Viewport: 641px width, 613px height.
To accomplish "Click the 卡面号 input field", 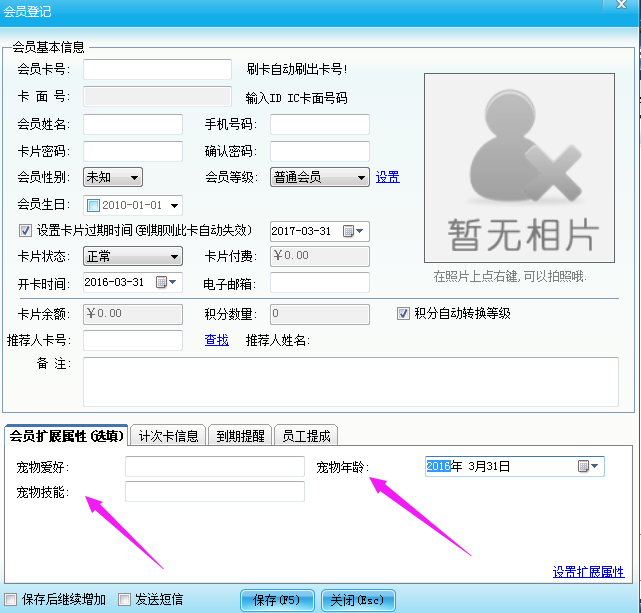I will [x=157, y=97].
